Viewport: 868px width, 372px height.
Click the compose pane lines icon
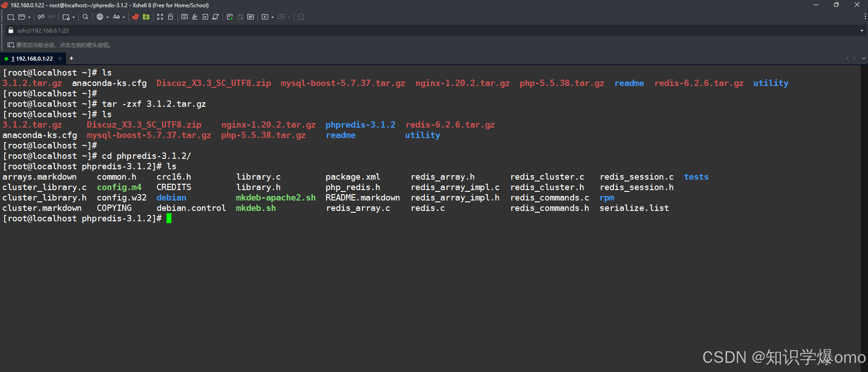pos(251,17)
